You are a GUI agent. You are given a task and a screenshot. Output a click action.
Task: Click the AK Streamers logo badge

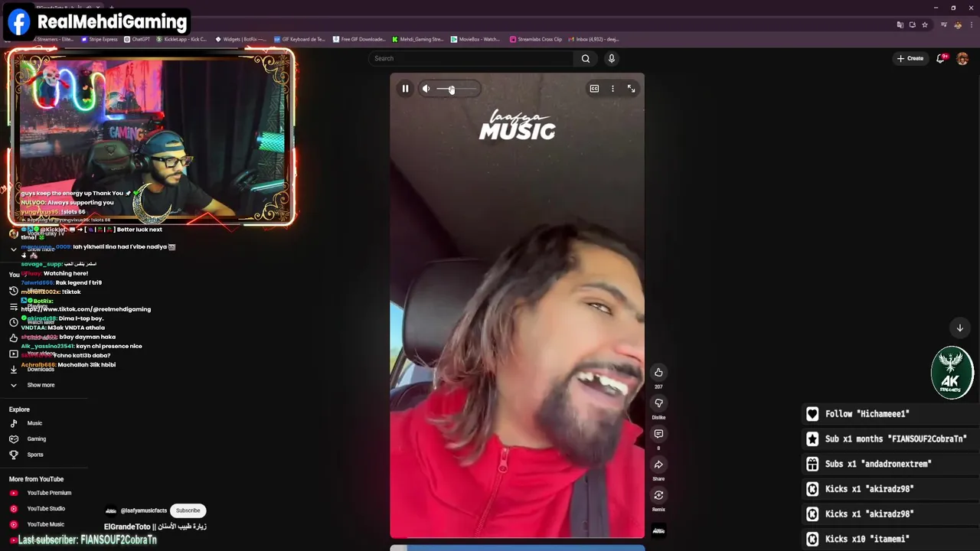tap(952, 373)
